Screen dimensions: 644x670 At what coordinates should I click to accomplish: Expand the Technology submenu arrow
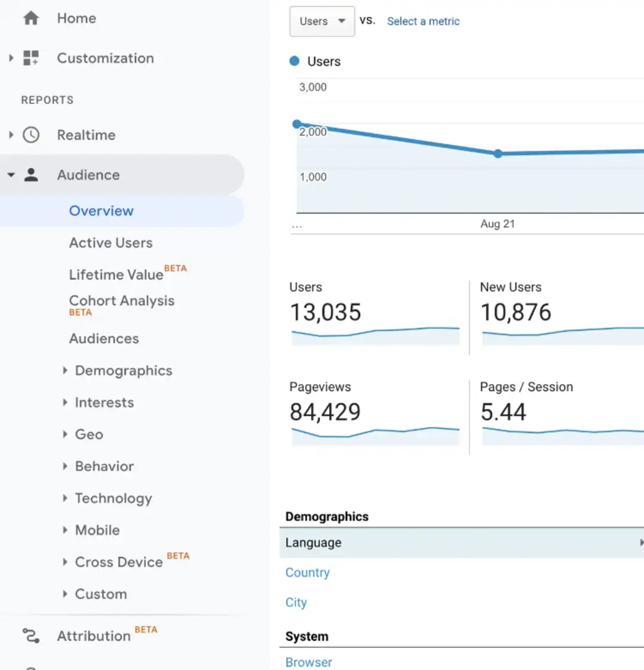[x=65, y=498]
